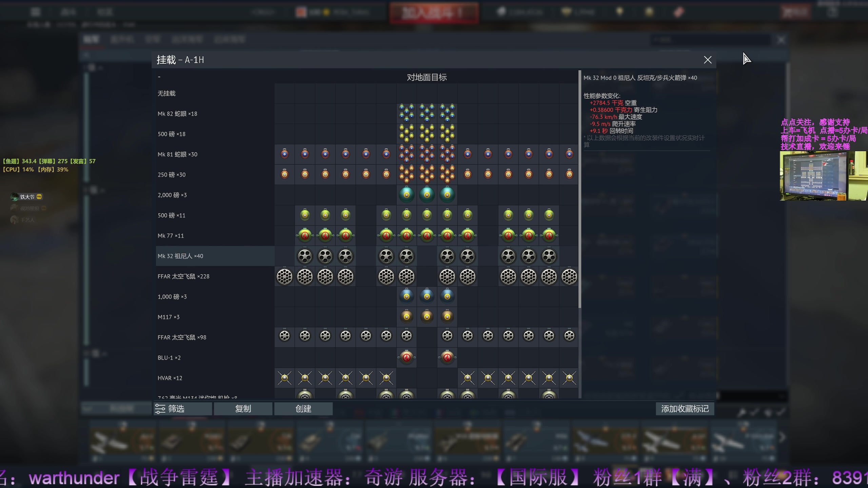Select center 500 磅 ×18 yellow bomb cluster icon
This screenshot has width=868, height=488.
(x=427, y=134)
